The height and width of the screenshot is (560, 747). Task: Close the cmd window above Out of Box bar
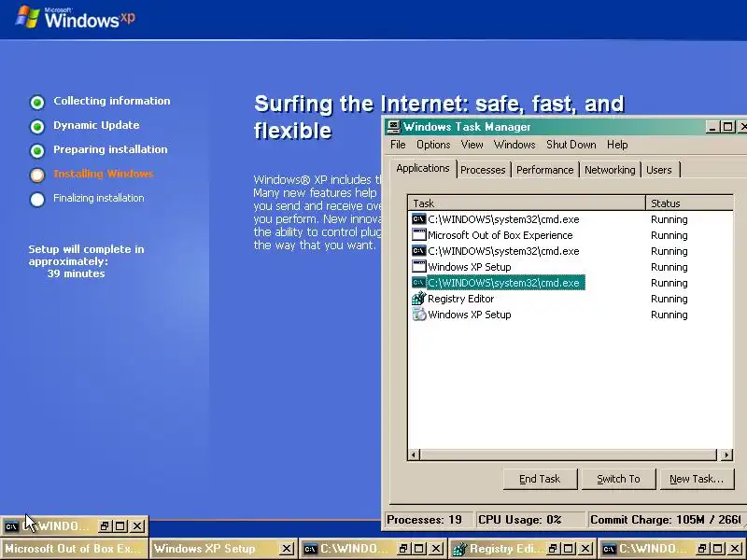tap(137, 526)
